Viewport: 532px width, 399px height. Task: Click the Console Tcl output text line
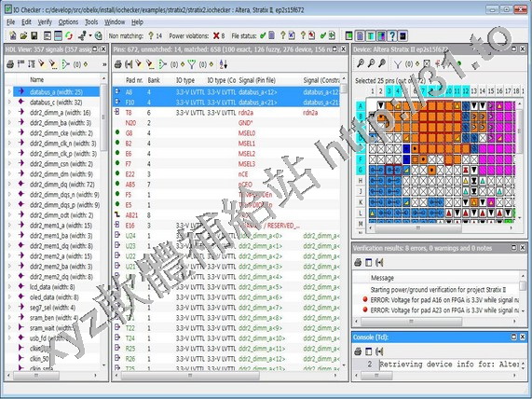pyautogui.click(x=449, y=365)
